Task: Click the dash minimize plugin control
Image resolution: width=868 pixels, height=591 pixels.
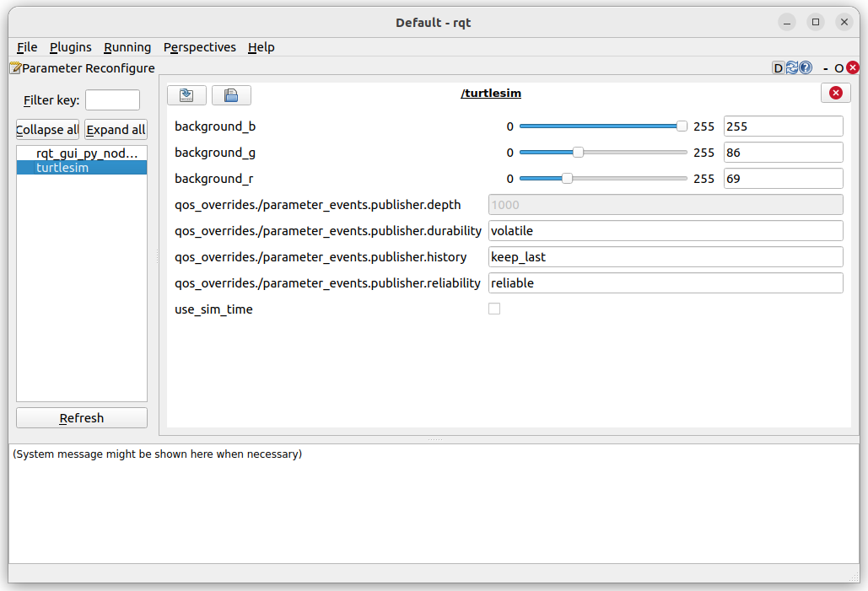Action: 825,68
